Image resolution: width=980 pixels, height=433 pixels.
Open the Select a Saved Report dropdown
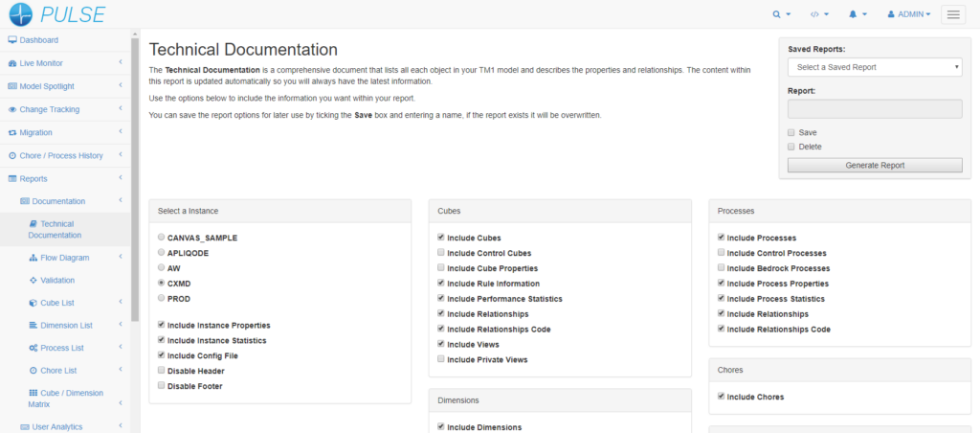(875, 67)
